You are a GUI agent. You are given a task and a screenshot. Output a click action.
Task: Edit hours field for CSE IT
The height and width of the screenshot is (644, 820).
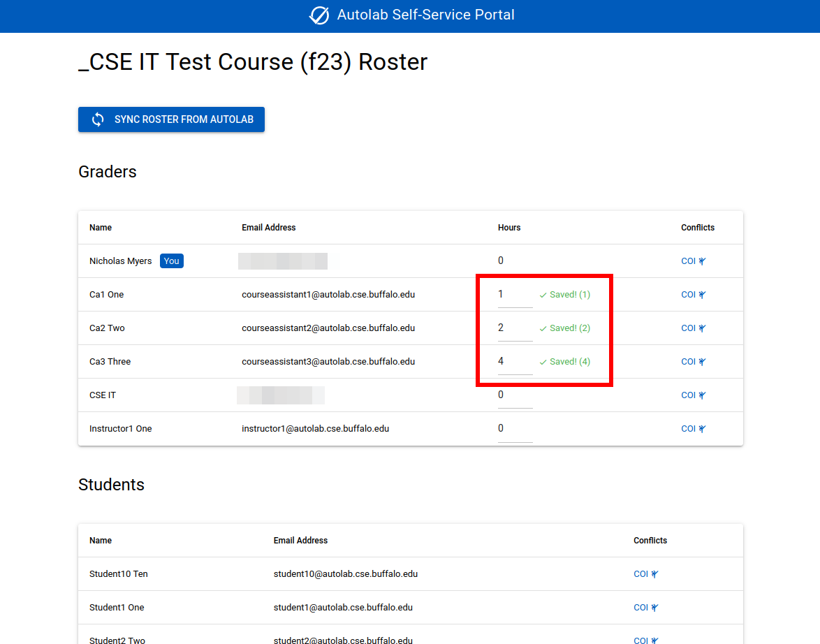point(515,395)
